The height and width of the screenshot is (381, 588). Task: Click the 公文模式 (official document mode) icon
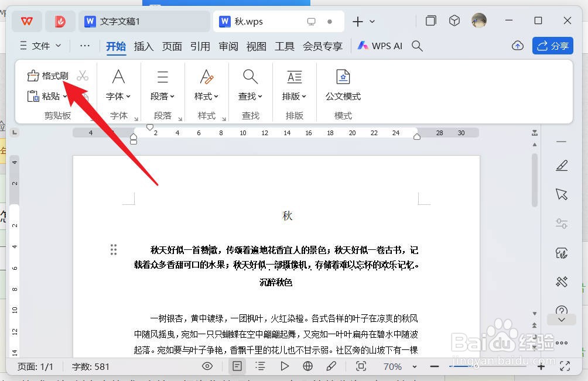click(x=343, y=82)
